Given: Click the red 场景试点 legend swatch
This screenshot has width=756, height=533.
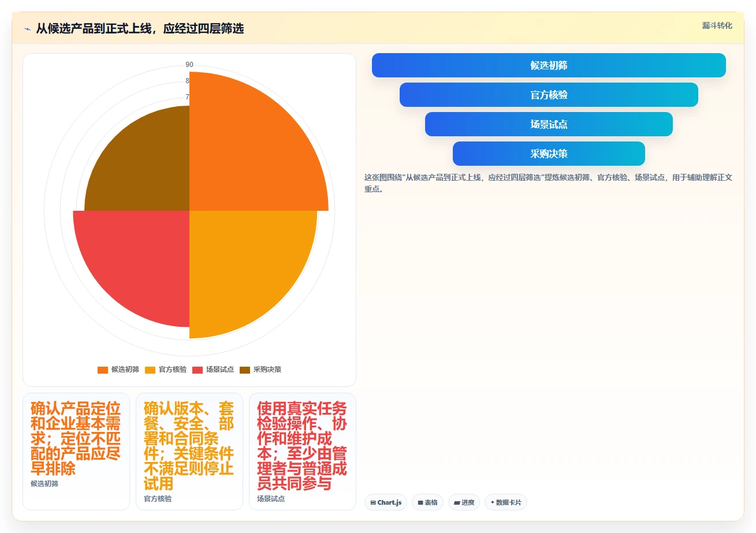Looking at the screenshot, I should pos(198,370).
